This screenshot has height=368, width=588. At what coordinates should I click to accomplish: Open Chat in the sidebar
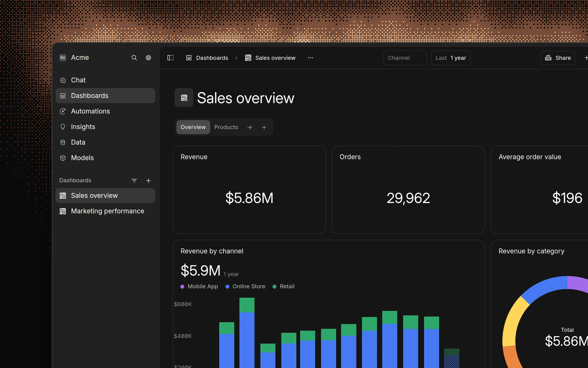tap(105, 80)
